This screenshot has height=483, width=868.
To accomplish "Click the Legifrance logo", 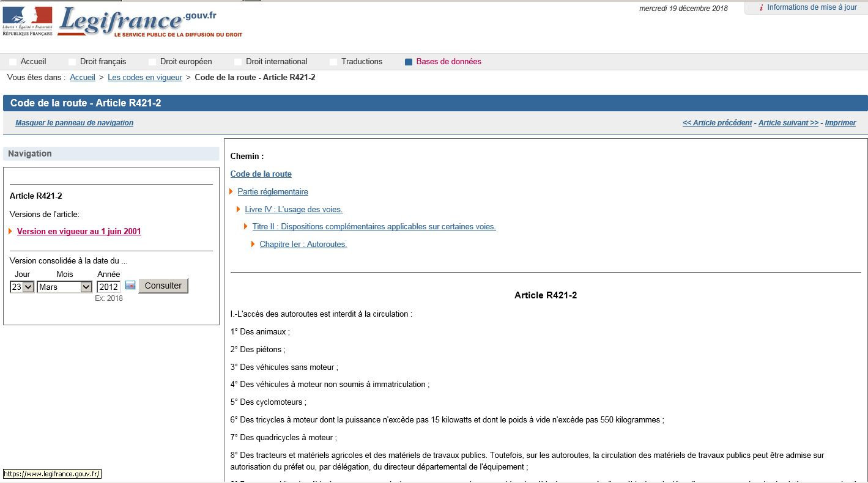I will click(x=150, y=22).
